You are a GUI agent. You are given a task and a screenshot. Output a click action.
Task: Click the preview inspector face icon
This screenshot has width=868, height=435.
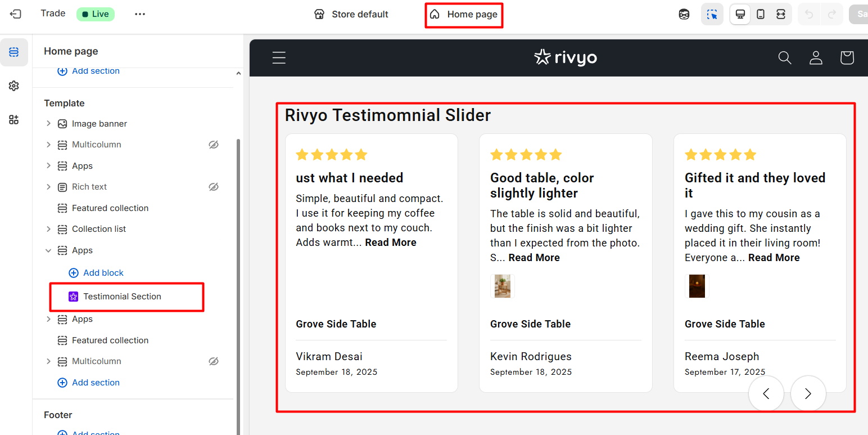point(684,15)
